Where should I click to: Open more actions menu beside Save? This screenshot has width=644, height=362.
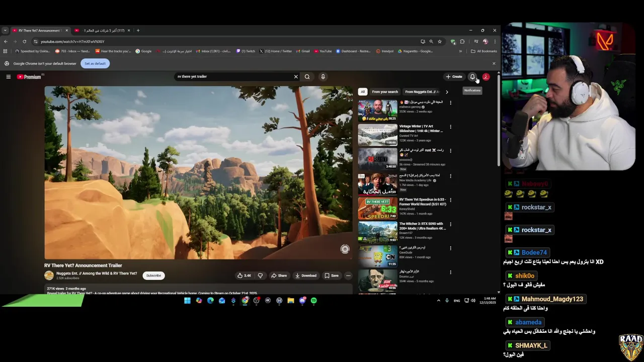348,276
